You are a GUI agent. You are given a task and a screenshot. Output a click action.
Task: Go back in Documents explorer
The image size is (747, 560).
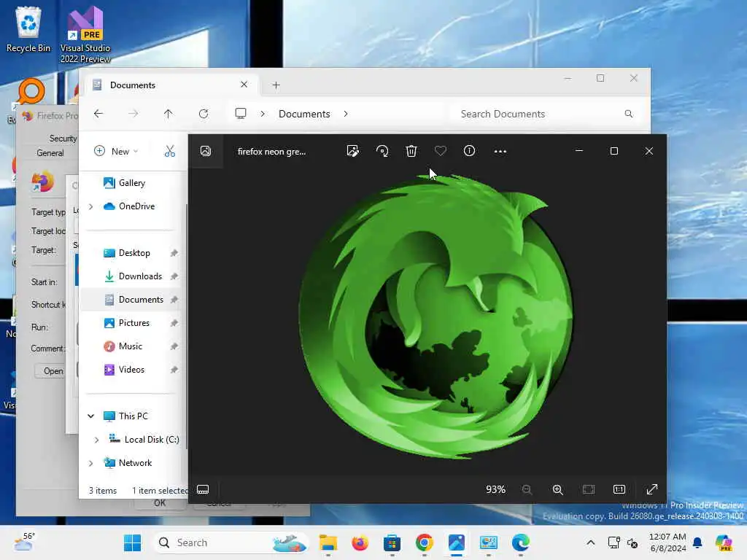click(x=98, y=114)
